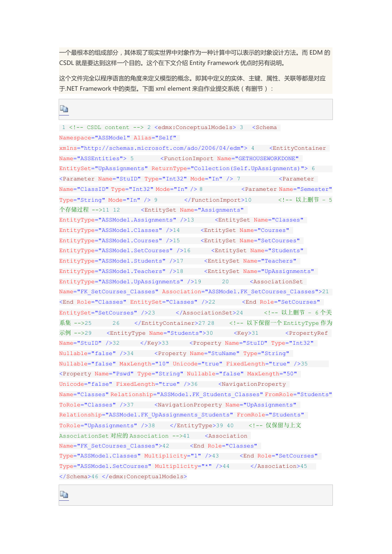Click the closing tag '</EntityType>'
The width and height of the screenshot is (392, 554).
(x=191, y=425)
